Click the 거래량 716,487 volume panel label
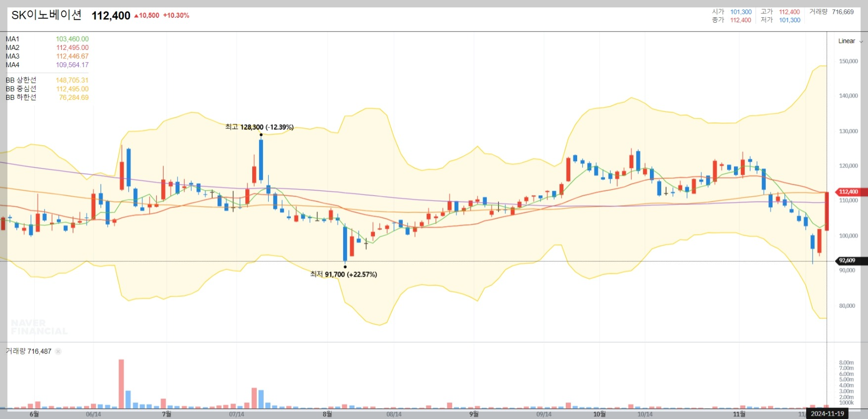 click(x=28, y=351)
